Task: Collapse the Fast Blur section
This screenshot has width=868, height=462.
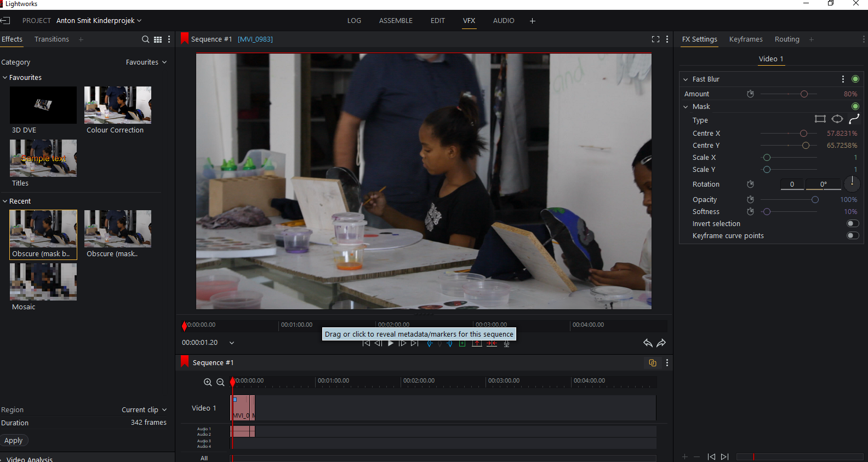Action: coord(686,79)
